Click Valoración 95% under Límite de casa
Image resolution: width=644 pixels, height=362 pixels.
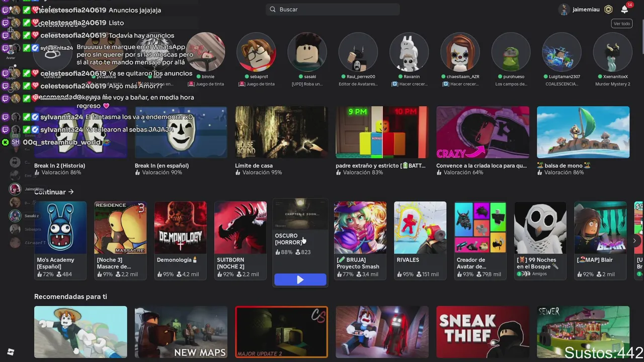[x=262, y=172]
